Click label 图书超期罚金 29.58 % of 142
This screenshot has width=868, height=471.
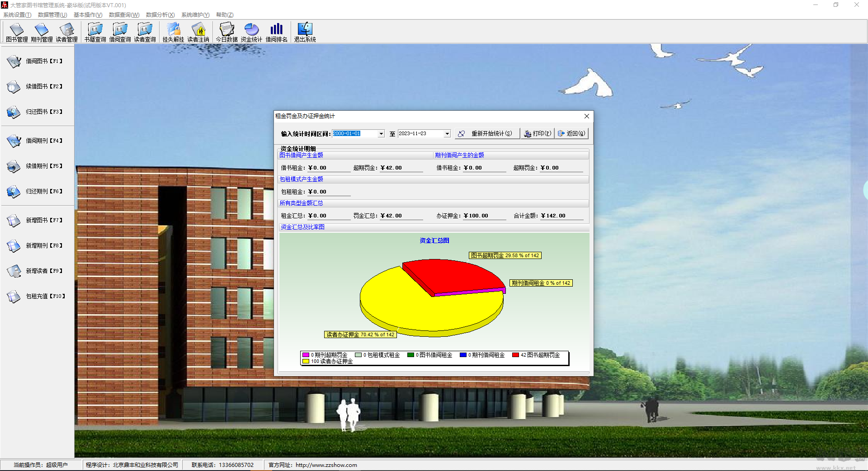pyautogui.click(x=505, y=255)
